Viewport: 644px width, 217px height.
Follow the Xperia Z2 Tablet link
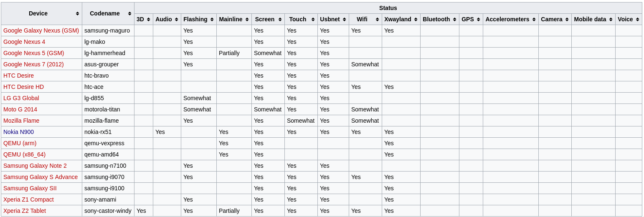[x=25, y=211]
